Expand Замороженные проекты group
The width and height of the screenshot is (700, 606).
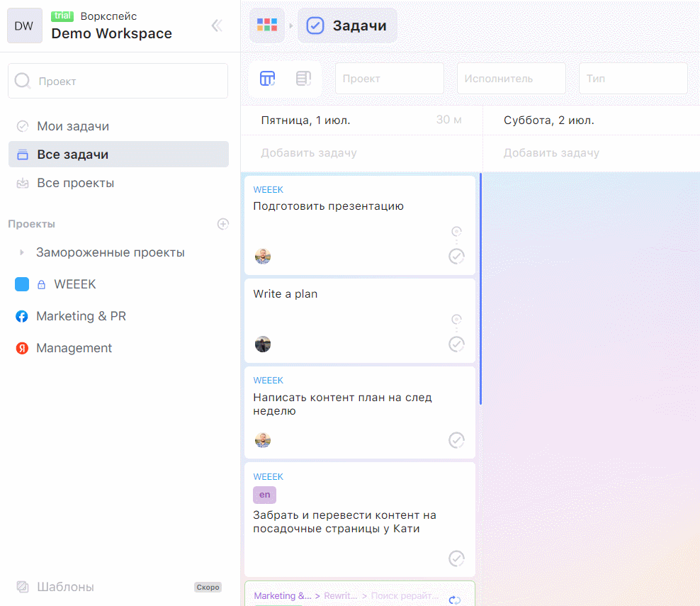point(22,252)
